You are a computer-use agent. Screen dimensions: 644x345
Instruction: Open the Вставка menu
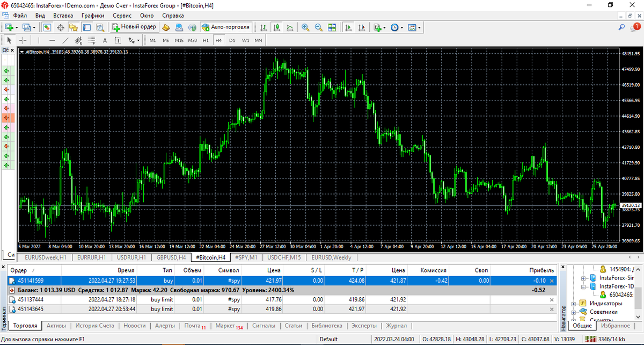pyautogui.click(x=63, y=16)
